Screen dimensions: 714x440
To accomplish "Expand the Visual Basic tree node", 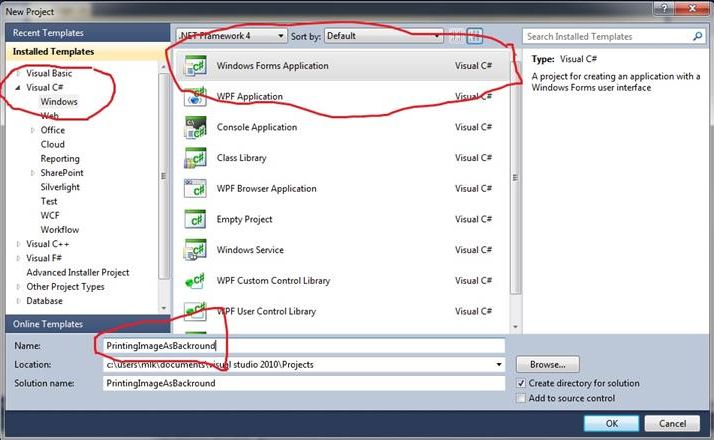I will [x=18, y=73].
